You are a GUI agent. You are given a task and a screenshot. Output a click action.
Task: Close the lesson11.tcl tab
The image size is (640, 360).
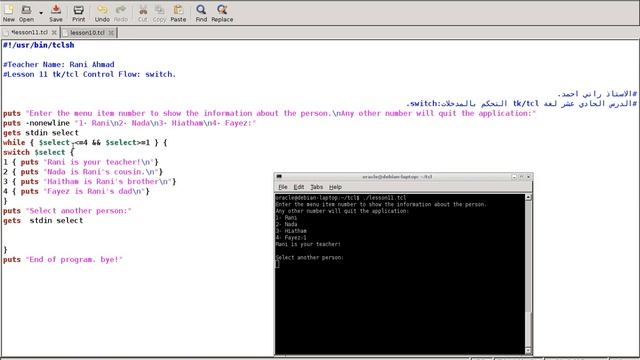pyautogui.click(x=54, y=32)
